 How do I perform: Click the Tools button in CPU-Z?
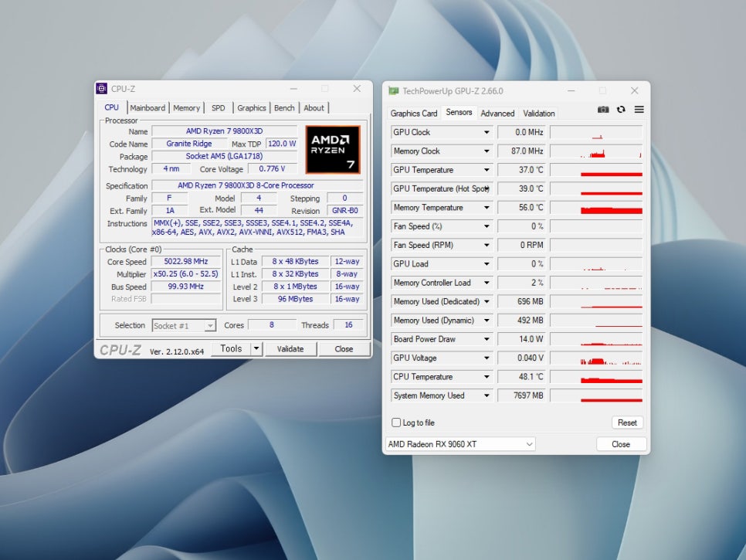pyautogui.click(x=231, y=349)
